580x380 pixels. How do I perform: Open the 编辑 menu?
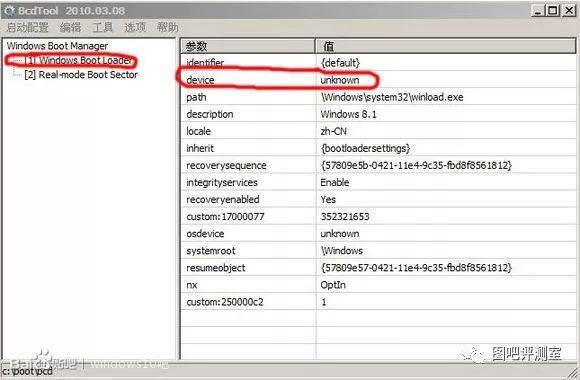pyautogui.click(x=70, y=27)
